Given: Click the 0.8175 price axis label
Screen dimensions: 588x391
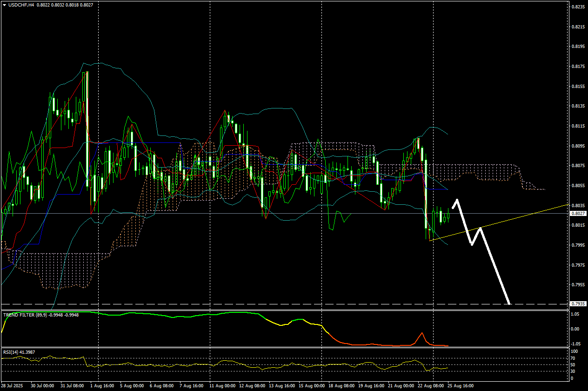Looking at the screenshot, I should coord(578,67).
